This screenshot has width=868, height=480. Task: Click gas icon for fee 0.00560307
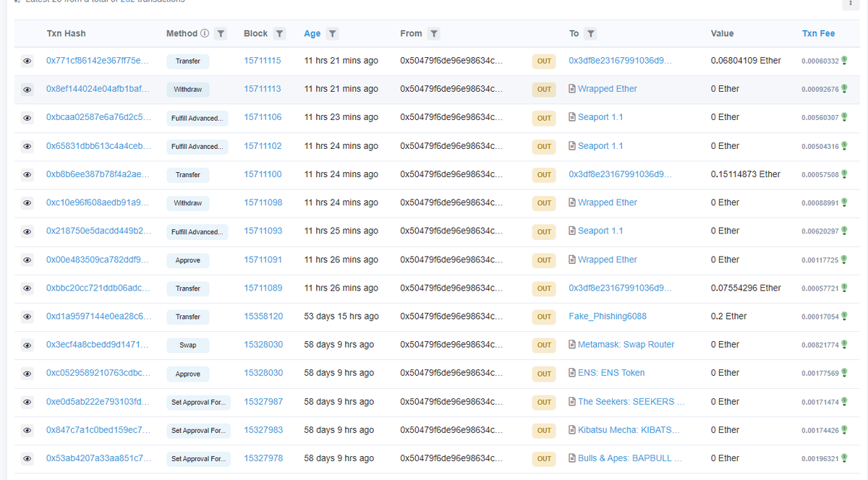click(x=844, y=117)
